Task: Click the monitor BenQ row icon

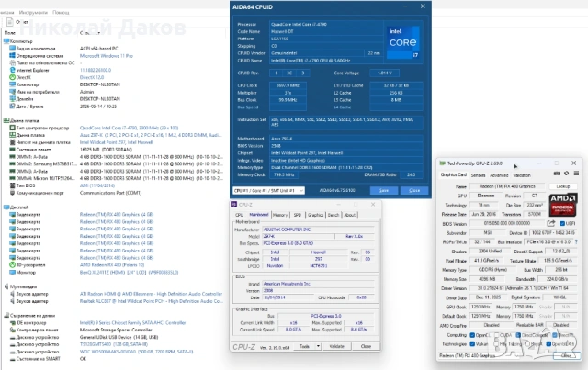Action: point(12,272)
